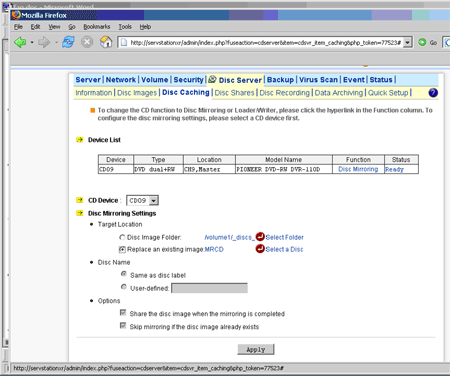
Task: Click the /volume1/_discs_ folder path link
Action: point(229,237)
